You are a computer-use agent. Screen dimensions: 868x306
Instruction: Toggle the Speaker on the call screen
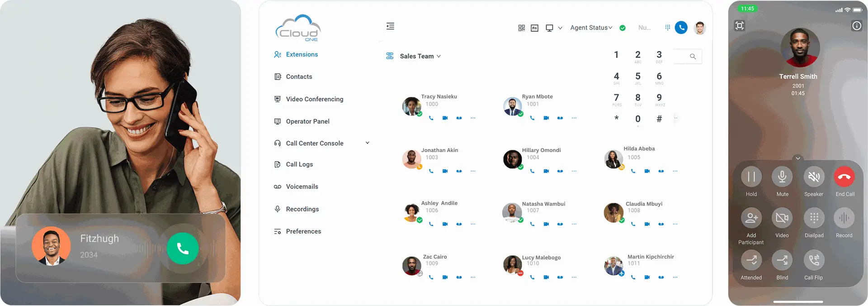(x=813, y=177)
